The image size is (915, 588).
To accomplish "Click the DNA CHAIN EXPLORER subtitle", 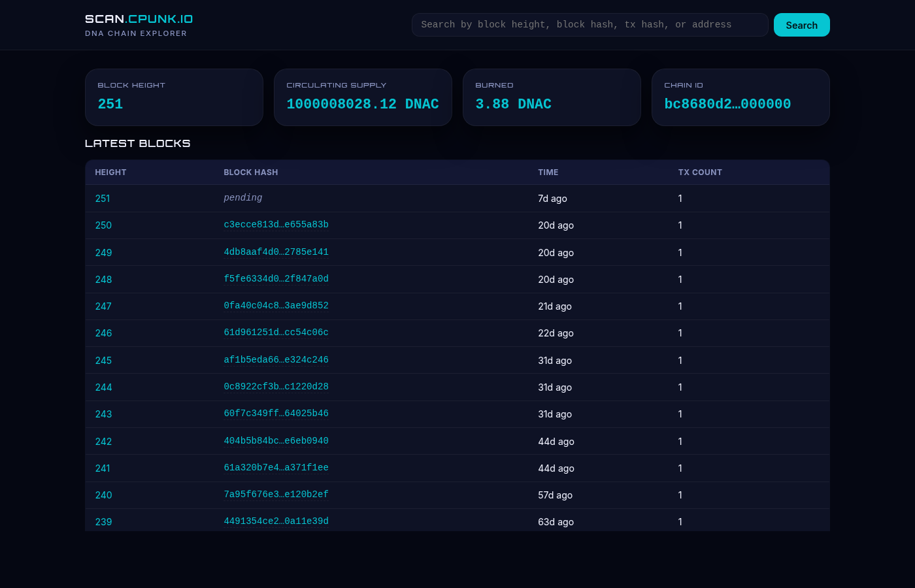I will tap(136, 33).
